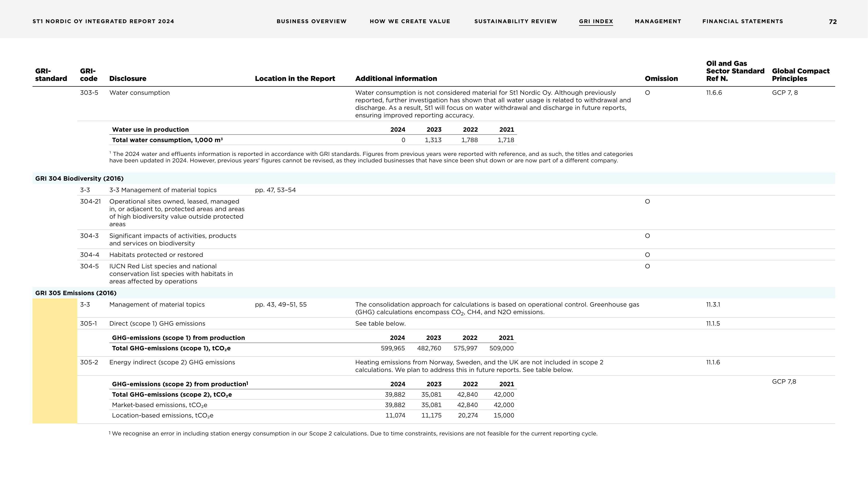
Task: Click Market-based emissions row label
Action: (x=159, y=405)
